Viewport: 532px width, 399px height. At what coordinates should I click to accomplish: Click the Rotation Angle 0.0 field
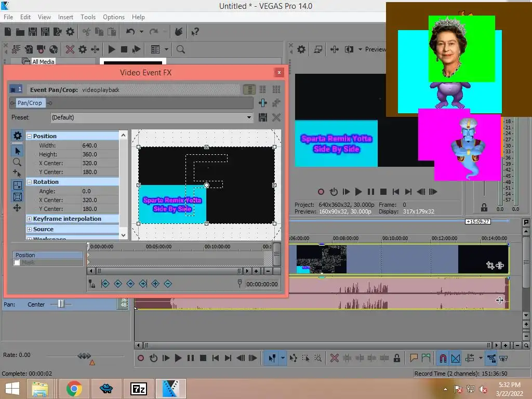pyautogui.click(x=100, y=191)
